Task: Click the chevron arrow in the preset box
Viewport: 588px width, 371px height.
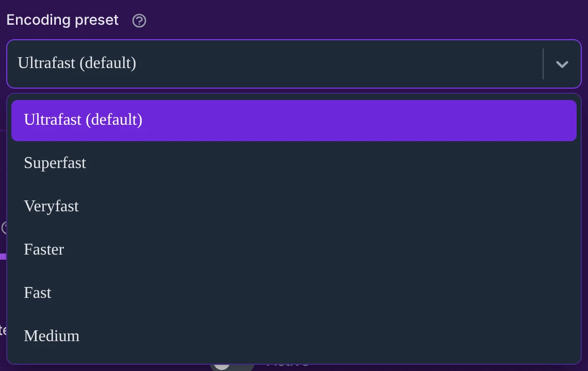Action: tap(562, 64)
